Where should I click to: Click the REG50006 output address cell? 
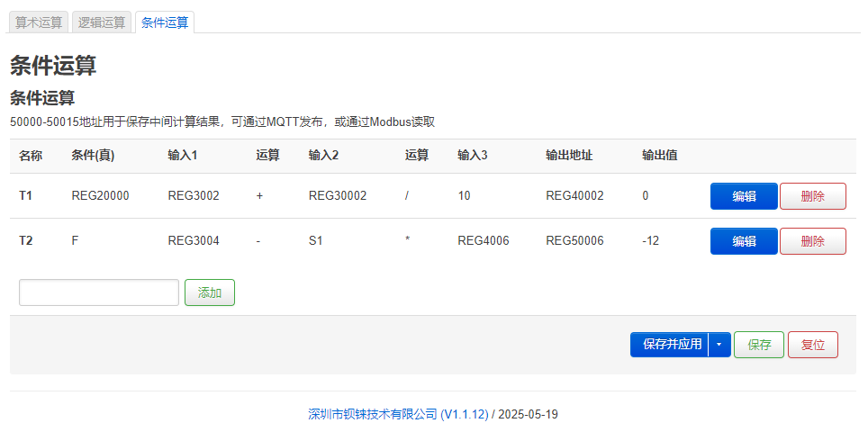click(574, 240)
